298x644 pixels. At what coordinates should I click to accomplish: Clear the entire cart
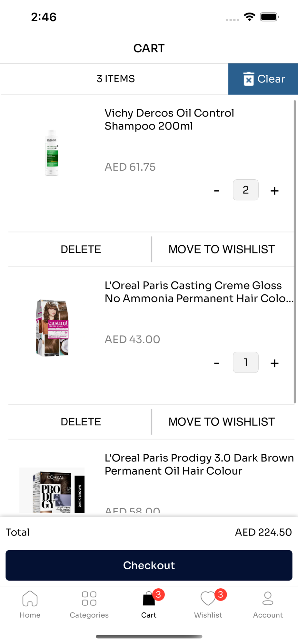[263, 79]
